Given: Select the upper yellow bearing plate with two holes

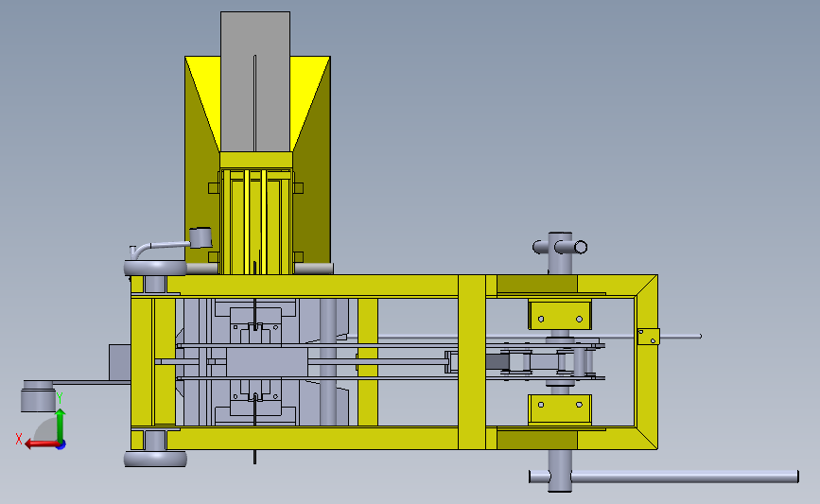Looking at the screenshot, I should coord(560,314).
